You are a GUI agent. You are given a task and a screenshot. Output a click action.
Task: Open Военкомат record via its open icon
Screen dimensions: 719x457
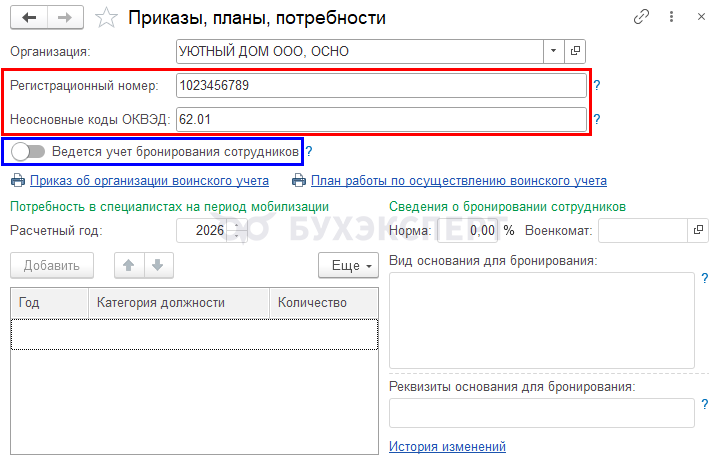(x=698, y=230)
